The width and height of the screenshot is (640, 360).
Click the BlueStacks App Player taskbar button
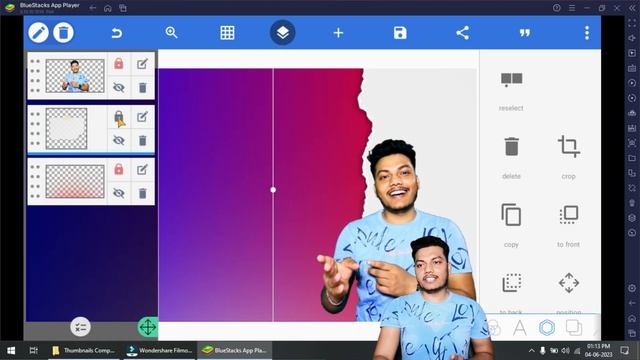(235, 350)
